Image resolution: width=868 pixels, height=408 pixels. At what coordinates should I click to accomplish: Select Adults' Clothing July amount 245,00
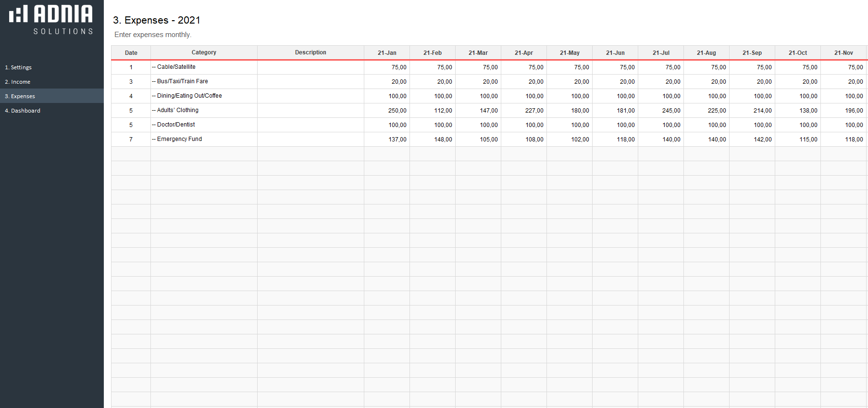coord(661,111)
